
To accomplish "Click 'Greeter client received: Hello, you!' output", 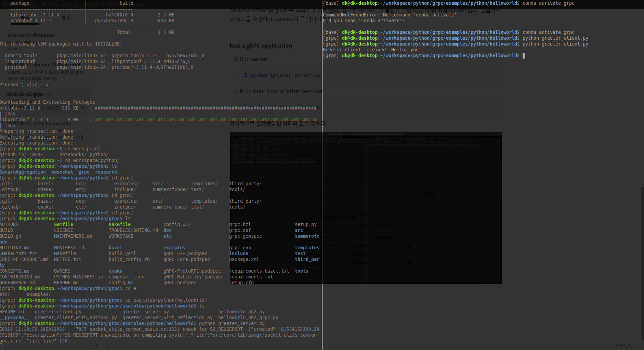I will (372, 50).
